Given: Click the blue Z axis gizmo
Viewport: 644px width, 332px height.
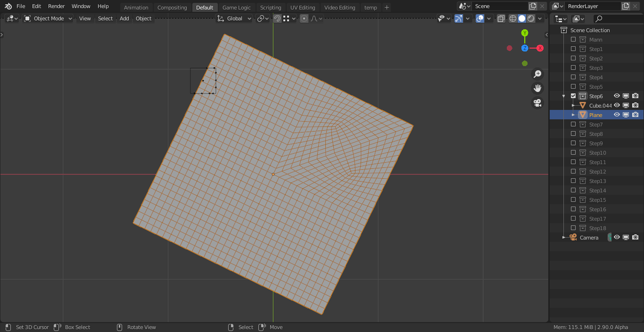Looking at the screenshot, I should [x=525, y=48].
